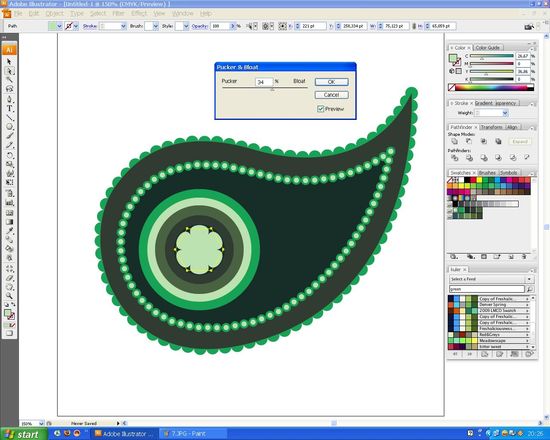
Task: Open the File menu
Action: pyautogui.click(x=18, y=13)
